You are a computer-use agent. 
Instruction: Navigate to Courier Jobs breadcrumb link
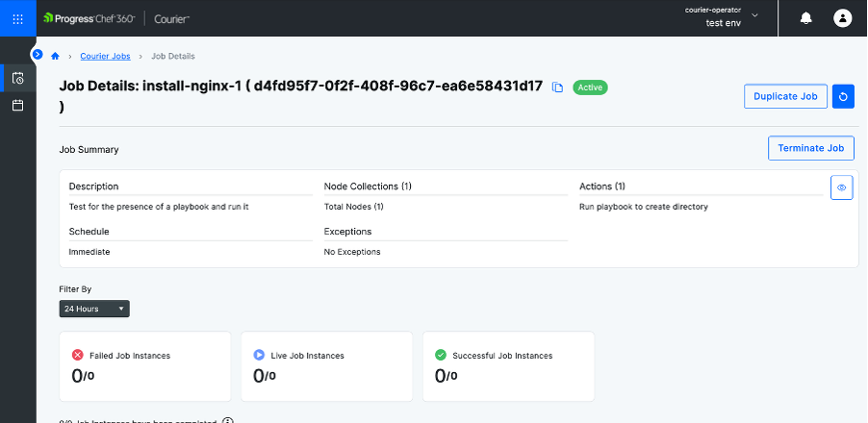click(105, 57)
